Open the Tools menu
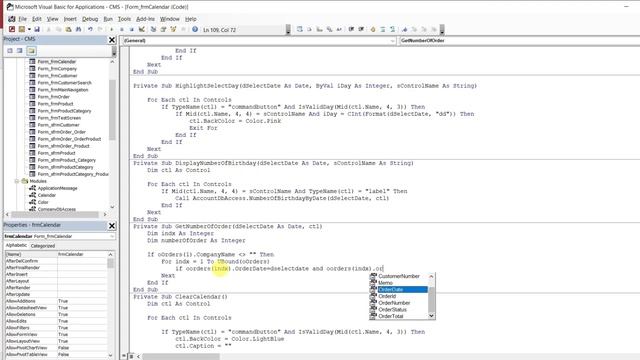This screenshot has height=360, width=640. (124, 19)
